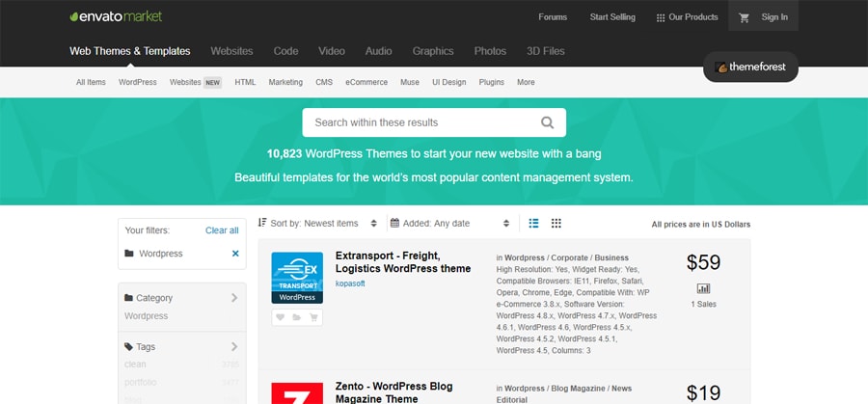
Task: Open the Zento theme thumbnail
Action: click(297, 393)
